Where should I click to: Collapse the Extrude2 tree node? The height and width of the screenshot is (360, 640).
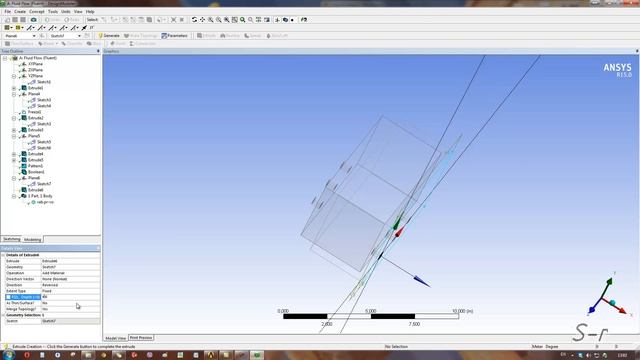14,118
